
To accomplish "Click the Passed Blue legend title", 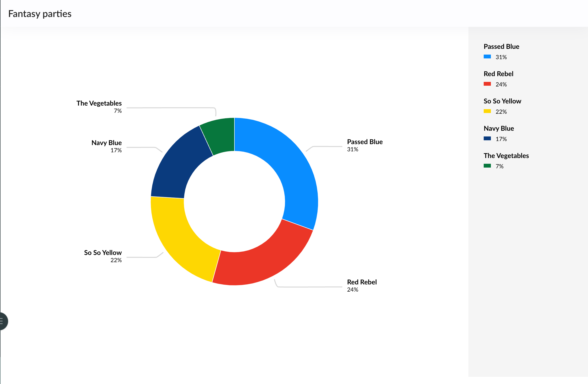I will [x=501, y=46].
